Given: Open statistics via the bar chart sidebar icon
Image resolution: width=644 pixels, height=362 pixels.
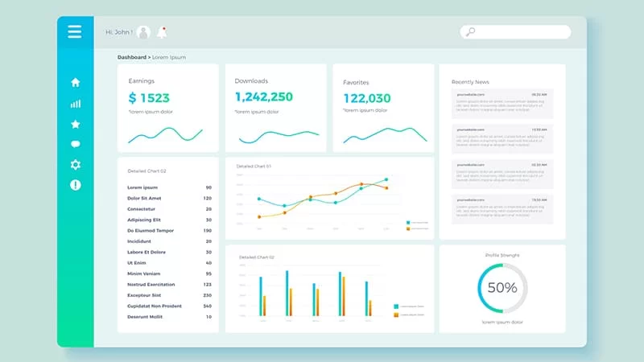Looking at the screenshot, I should coord(75,103).
